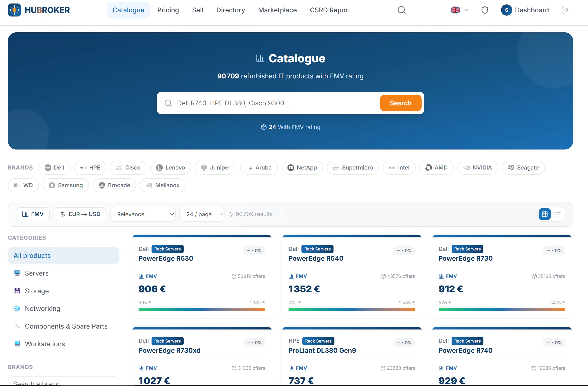Image resolution: width=588 pixels, height=386 pixels.
Task: Open the PowerEdge R640 product card
Action: [352, 276]
